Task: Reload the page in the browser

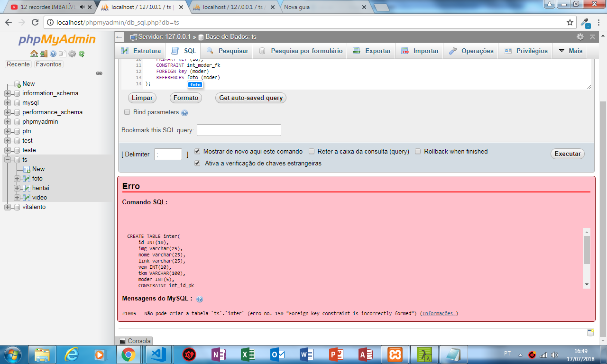Action: 35,22
